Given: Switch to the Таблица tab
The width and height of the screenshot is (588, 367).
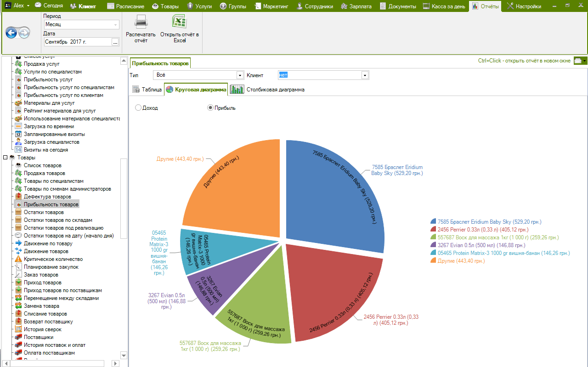Looking at the screenshot, I should (147, 90).
